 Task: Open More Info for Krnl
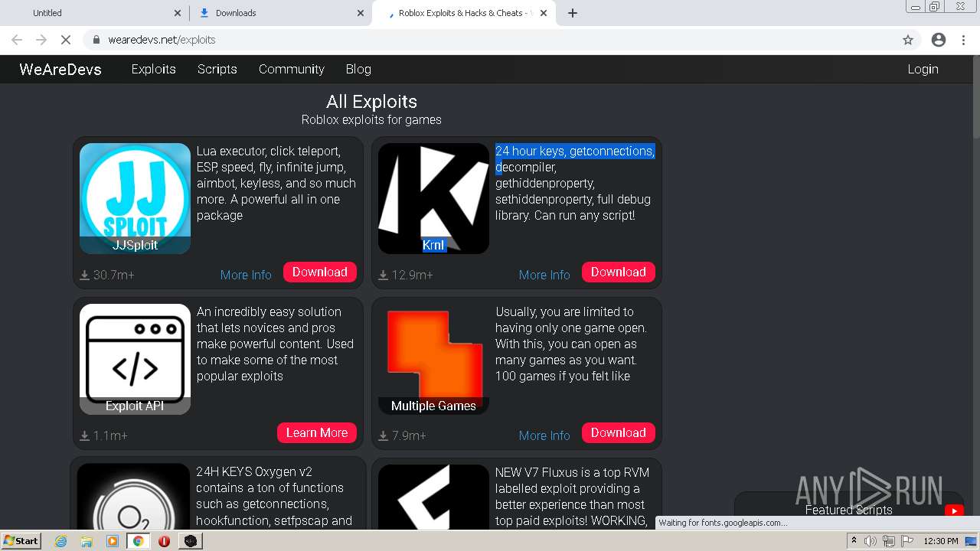pos(544,275)
